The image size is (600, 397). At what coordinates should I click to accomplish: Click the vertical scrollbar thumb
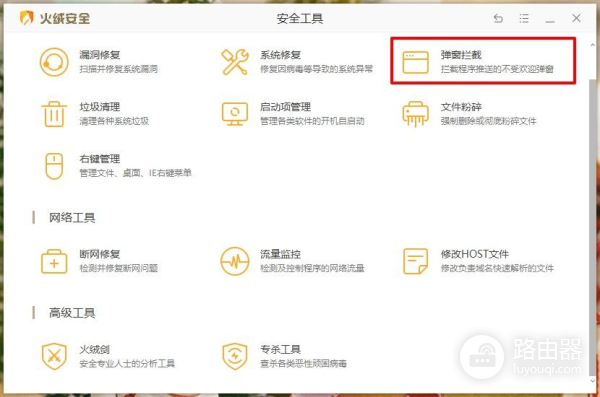(x=592, y=227)
